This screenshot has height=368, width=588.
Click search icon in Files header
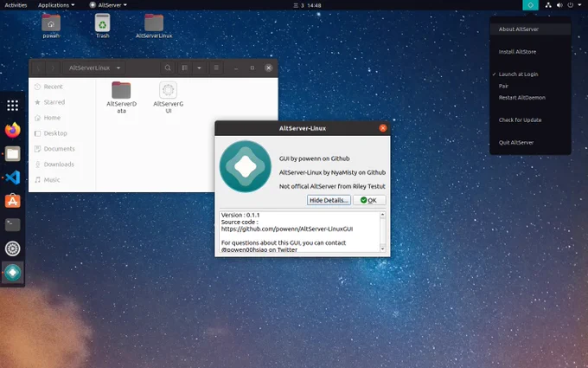coord(168,68)
